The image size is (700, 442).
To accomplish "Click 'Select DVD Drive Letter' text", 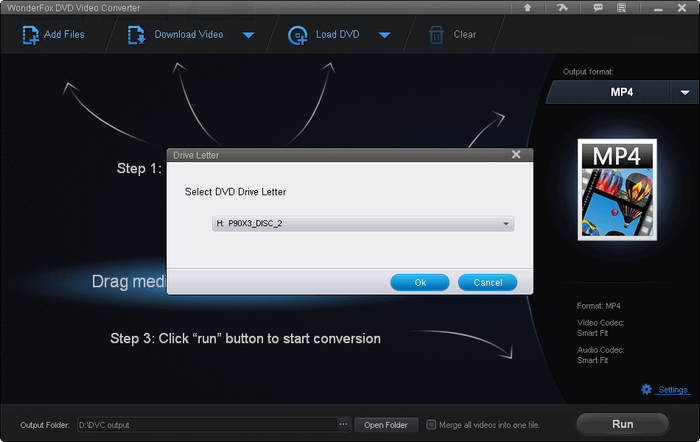I will [235, 192].
